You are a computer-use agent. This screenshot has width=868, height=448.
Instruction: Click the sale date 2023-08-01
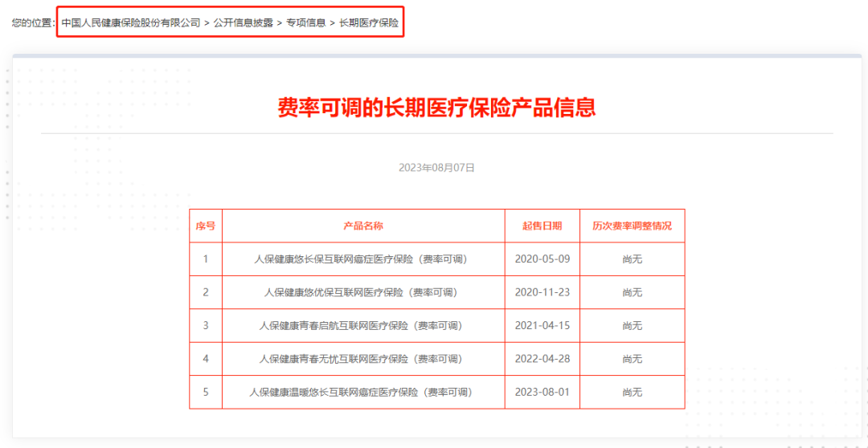coord(542,392)
